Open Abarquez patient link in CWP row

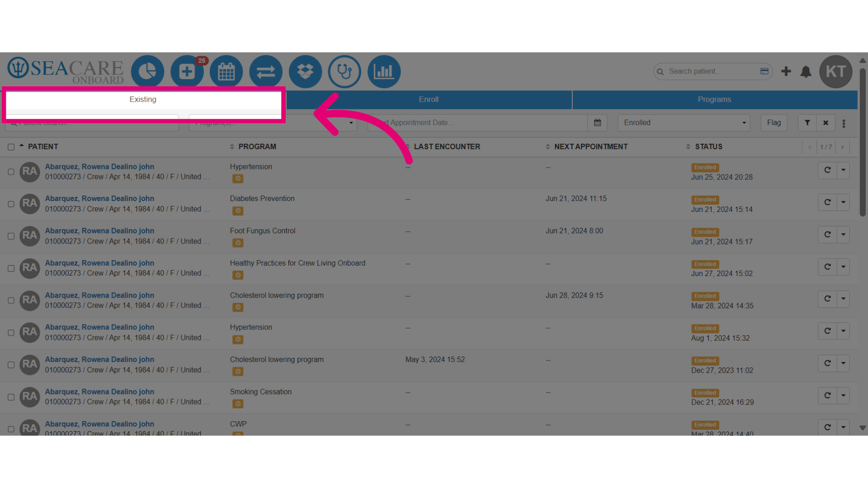coord(99,424)
